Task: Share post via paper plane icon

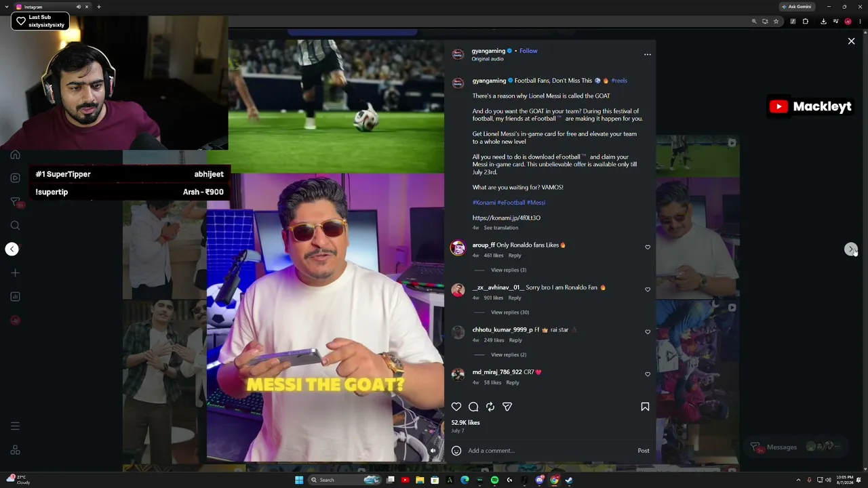Action: [507, 407]
